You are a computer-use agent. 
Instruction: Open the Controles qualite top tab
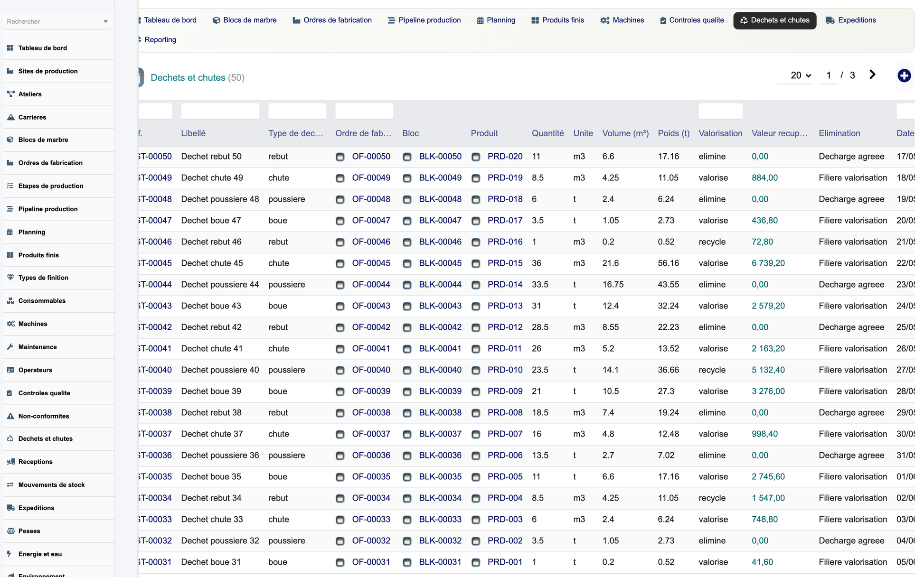coord(692,20)
